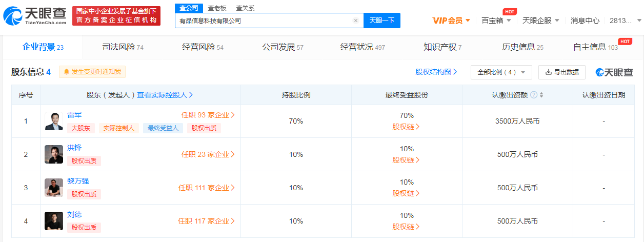Open the VIP会员 dropdown menu
The height and width of the screenshot is (242, 644).
tap(451, 21)
